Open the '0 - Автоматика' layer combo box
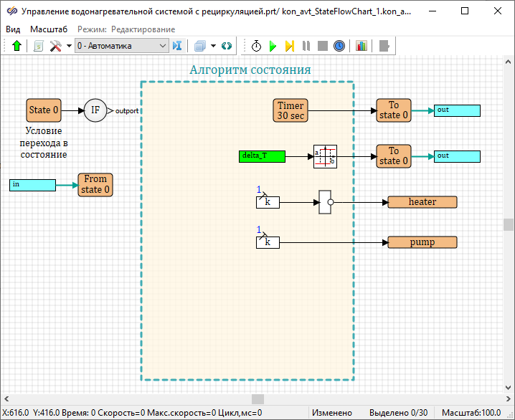The width and height of the screenshot is (515, 420). click(121, 46)
